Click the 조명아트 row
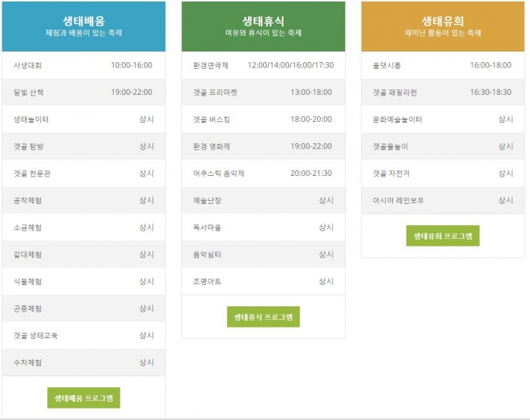Viewport: 530px width, 420px height. [263, 281]
